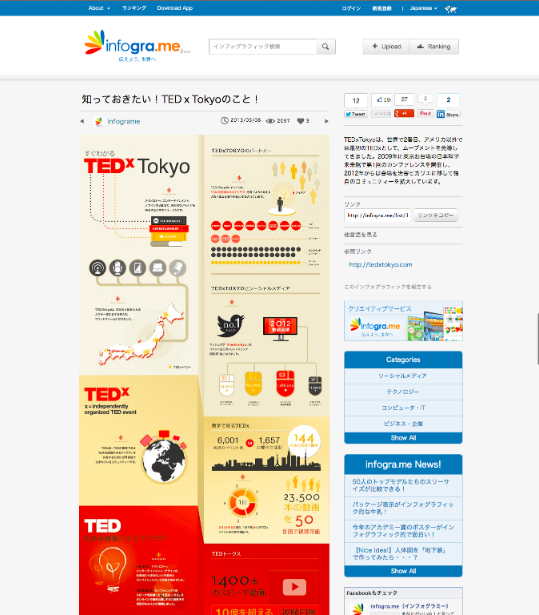Click the 全画面を見る link

(x=361, y=235)
